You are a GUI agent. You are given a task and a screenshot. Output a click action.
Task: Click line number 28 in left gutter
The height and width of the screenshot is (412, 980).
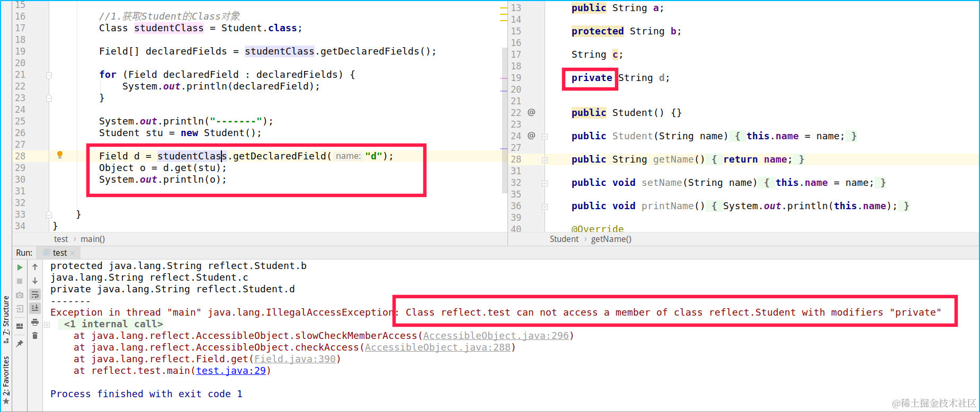point(20,156)
